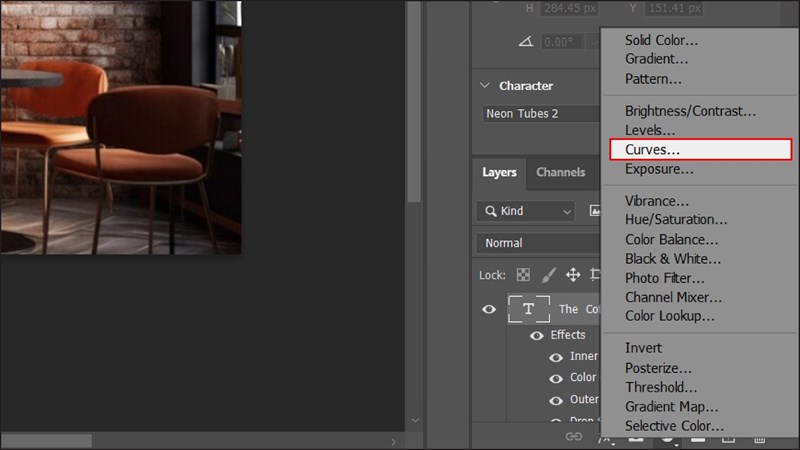Select Solid Color… fill layer option
The image size is (800, 450).
pos(661,40)
